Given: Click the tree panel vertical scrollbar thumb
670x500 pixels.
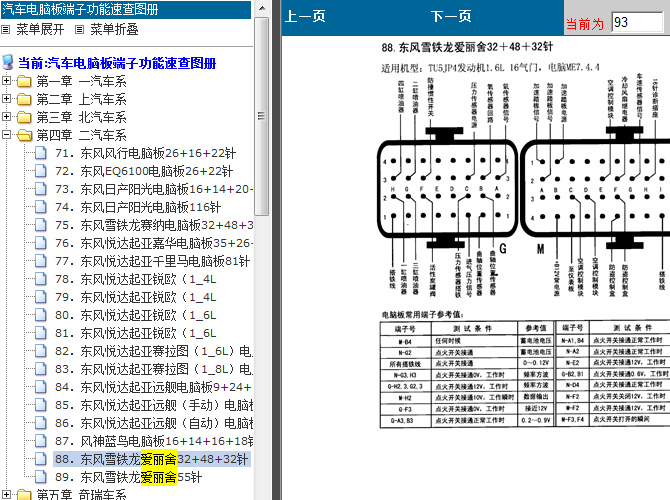Looking at the screenshot, I should tap(262, 116).
